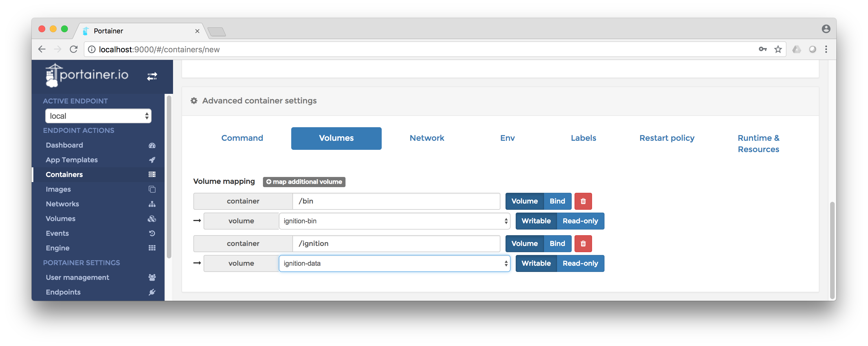Image resolution: width=868 pixels, height=346 pixels.
Task: Open the Images page link
Action: point(58,189)
